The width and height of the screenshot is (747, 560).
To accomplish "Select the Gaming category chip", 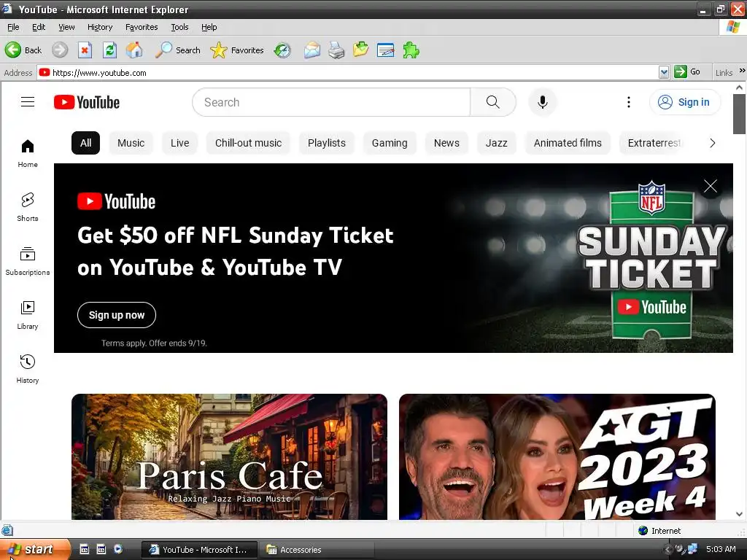I will pos(390,143).
